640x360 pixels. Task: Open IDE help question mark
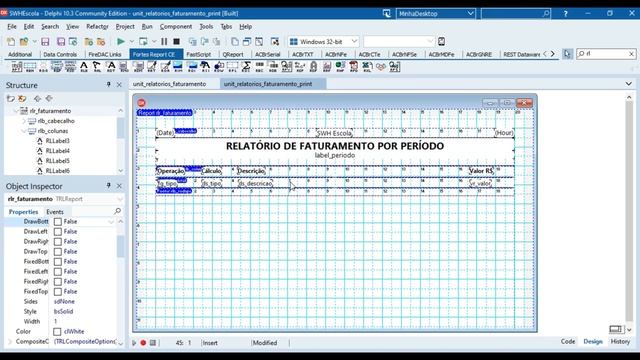coord(565,13)
